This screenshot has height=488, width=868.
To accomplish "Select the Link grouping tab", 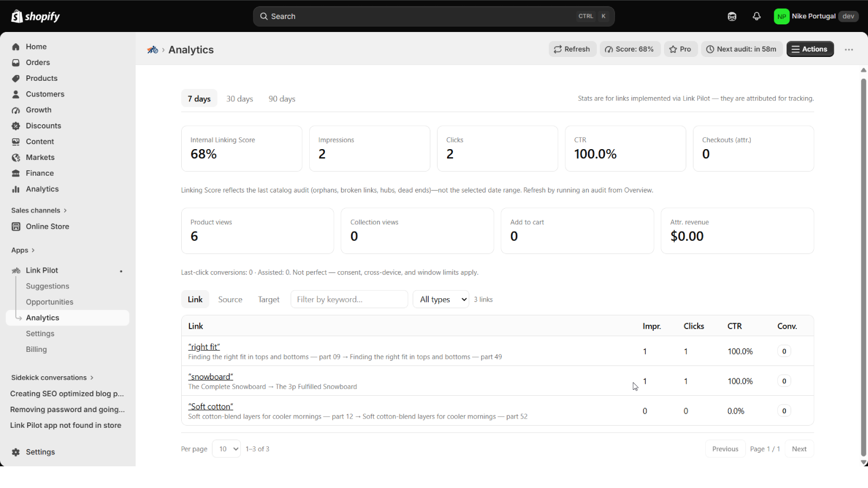I will click(x=195, y=299).
